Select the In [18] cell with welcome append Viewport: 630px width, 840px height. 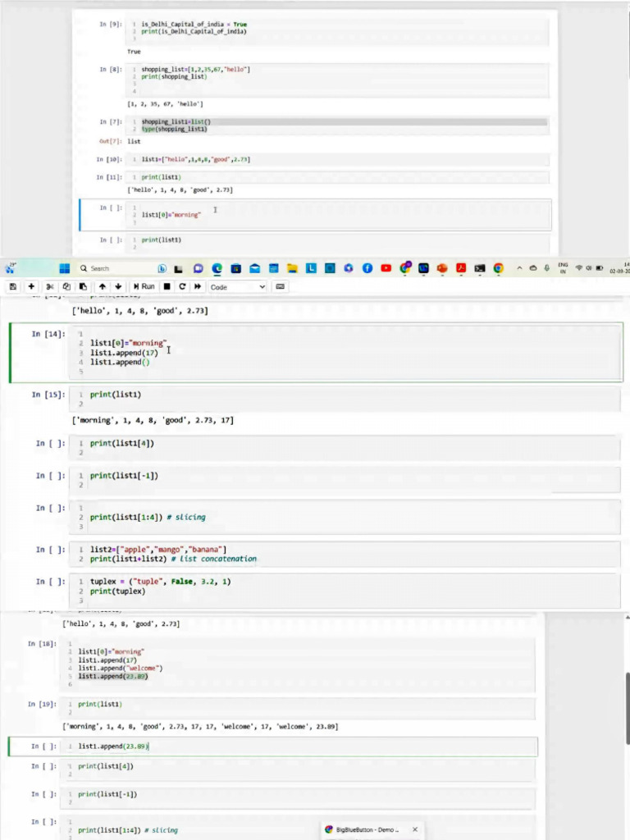pos(298,664)
